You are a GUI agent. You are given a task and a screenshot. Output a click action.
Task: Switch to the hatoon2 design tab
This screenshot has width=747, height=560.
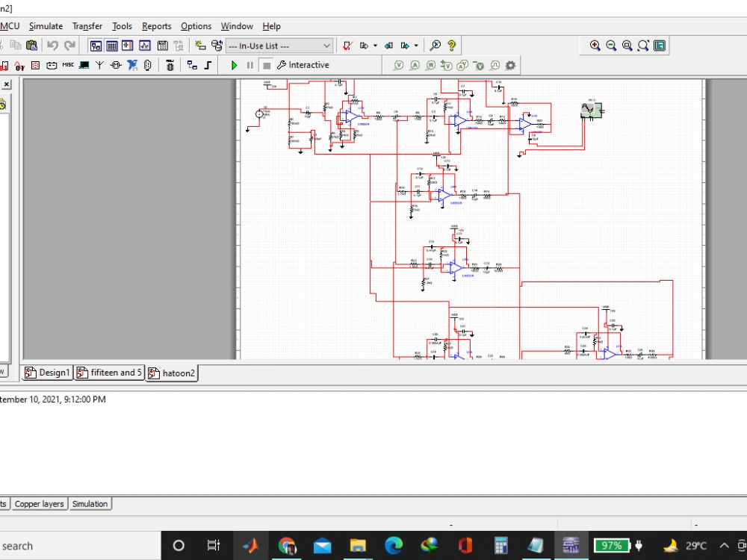click(172, 373)
